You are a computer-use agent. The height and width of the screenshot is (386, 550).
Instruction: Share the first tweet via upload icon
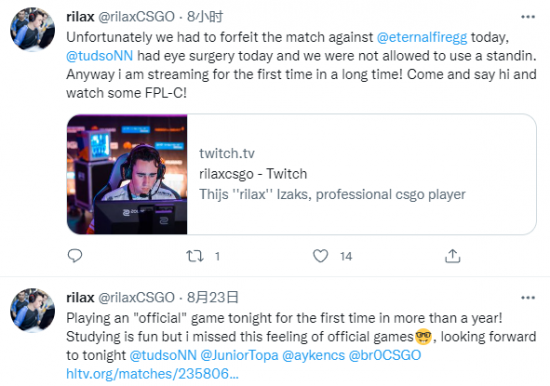point(452,256)
